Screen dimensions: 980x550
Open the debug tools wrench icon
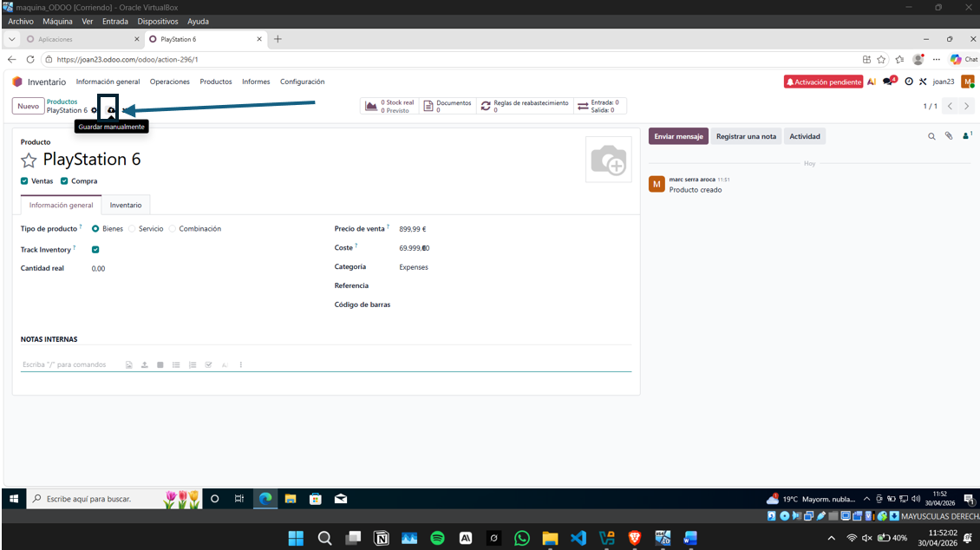[923, 82]
